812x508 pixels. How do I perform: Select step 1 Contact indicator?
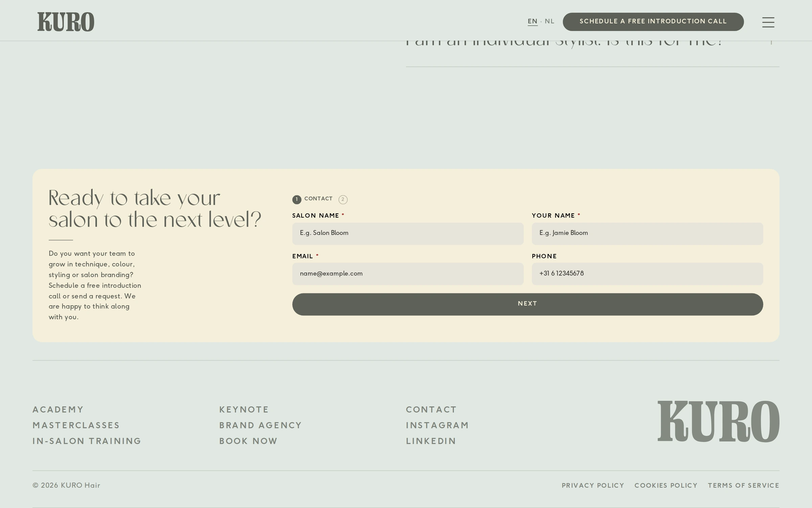[x=312, y=199]
